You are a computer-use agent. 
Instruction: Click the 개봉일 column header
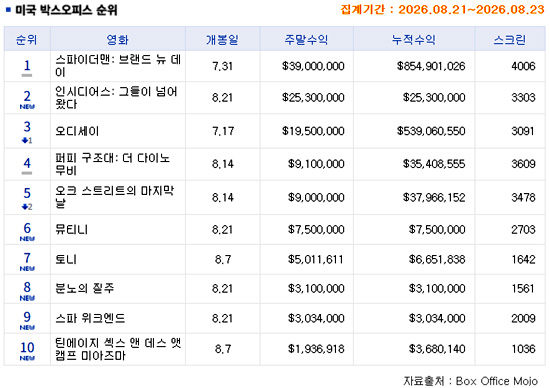(222, 40)
